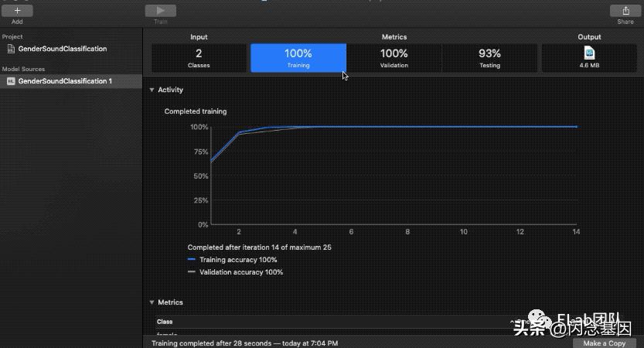Collapse the Metrics section triangle

152,302
